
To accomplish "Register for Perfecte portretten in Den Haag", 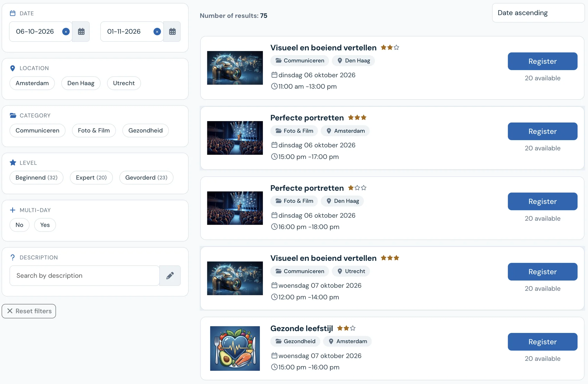I will 542,202.
